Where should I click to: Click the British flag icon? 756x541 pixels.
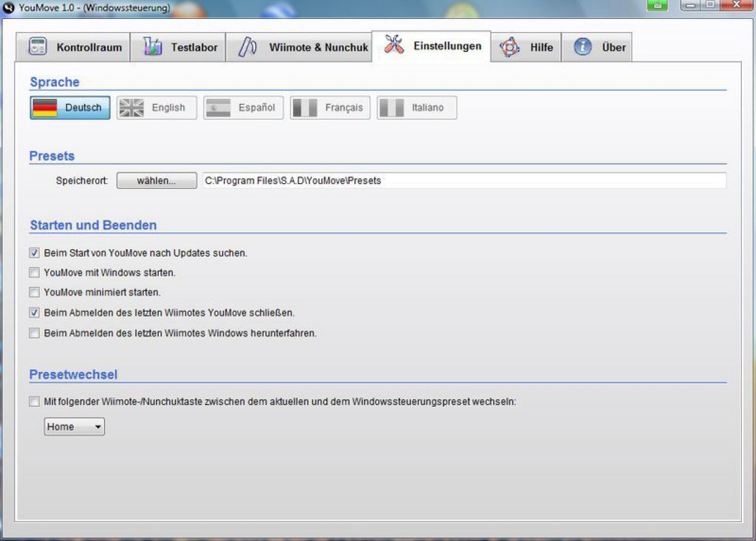coord(132,108)
